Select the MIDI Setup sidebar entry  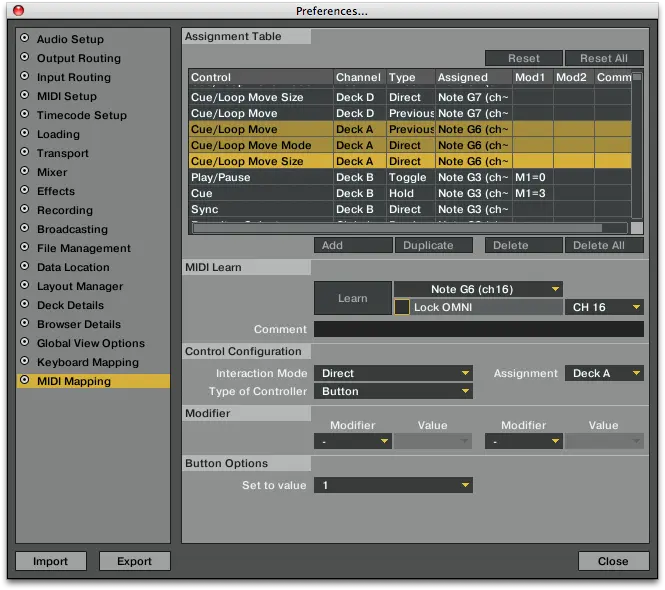coord(66,96)
